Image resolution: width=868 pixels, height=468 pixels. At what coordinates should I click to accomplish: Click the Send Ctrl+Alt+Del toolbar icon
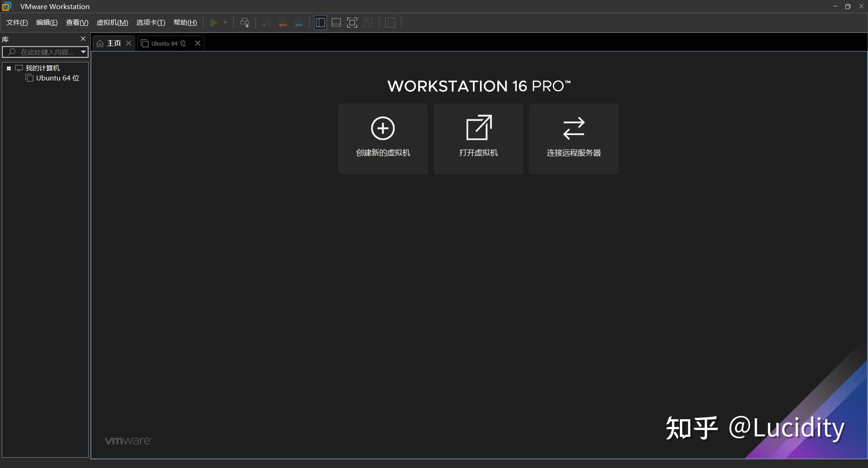pos(245,23)
